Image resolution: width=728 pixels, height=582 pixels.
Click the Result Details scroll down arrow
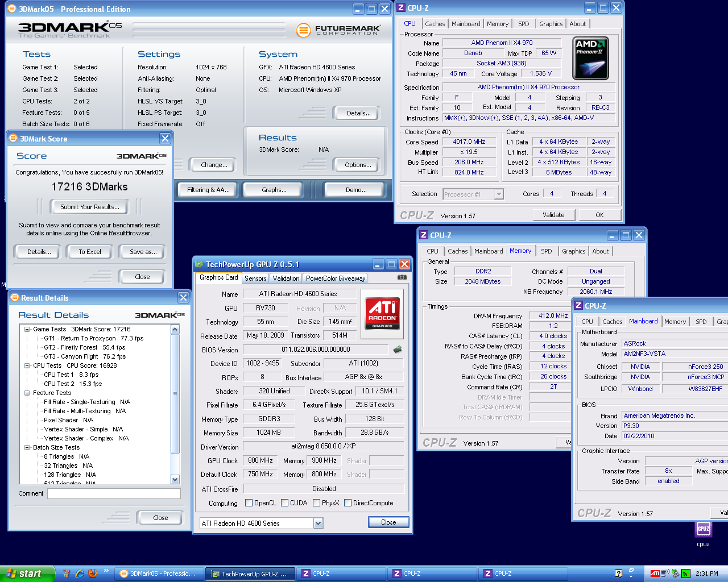(x=175, y=479)
